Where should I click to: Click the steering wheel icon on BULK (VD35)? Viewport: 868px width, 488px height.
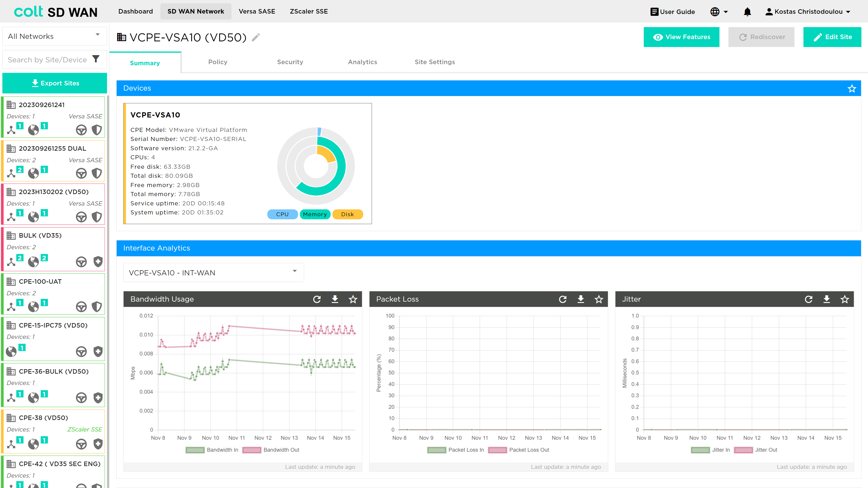pos(81,262)
